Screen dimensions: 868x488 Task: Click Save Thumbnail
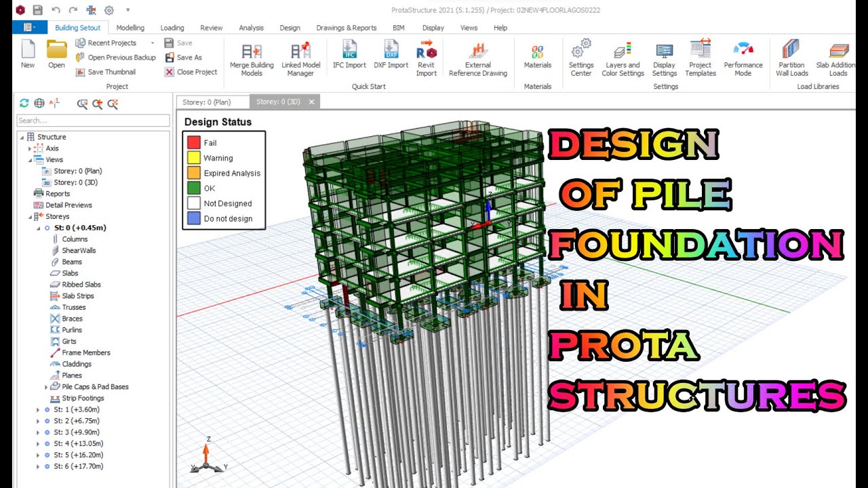point(105,72)
